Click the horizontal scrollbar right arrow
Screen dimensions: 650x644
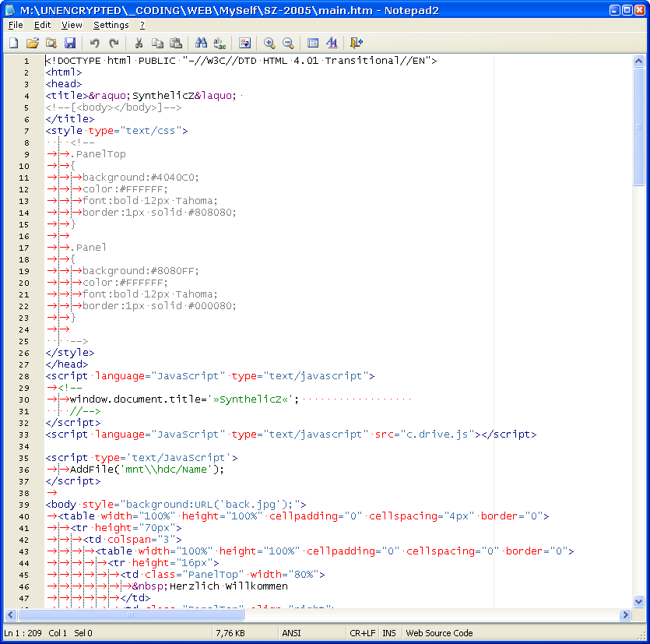(625, 614)
